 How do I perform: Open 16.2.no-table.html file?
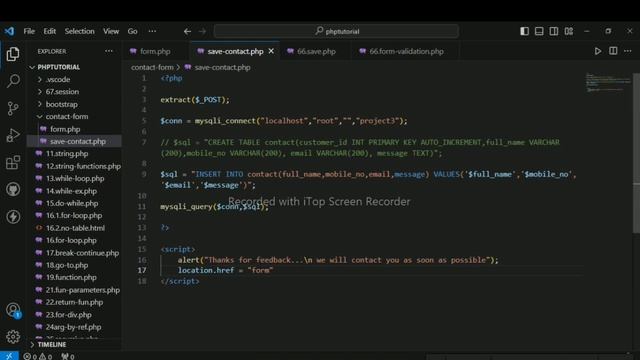pyautogui.click(x=75, y=228)
